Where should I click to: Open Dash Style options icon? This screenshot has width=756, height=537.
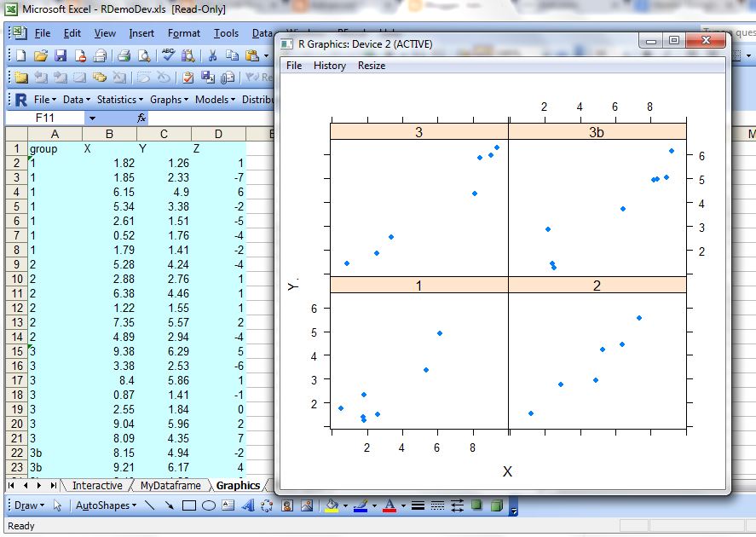coord(437,505)
